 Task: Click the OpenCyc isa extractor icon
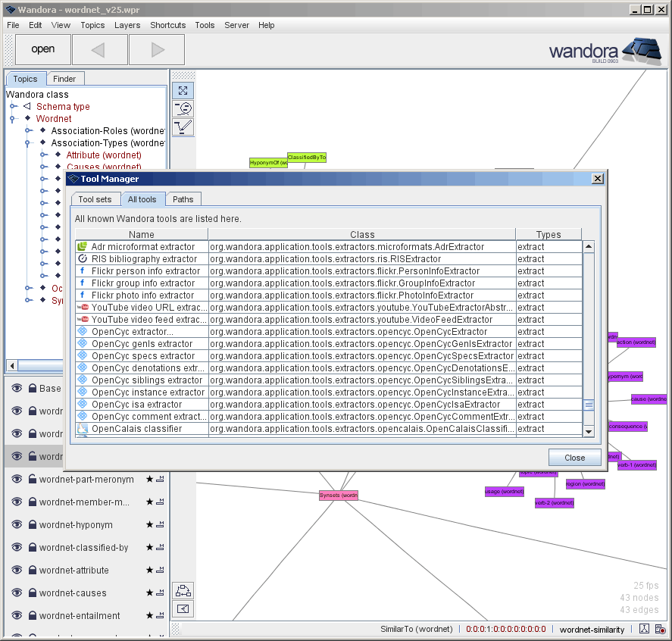coord(81,404)
